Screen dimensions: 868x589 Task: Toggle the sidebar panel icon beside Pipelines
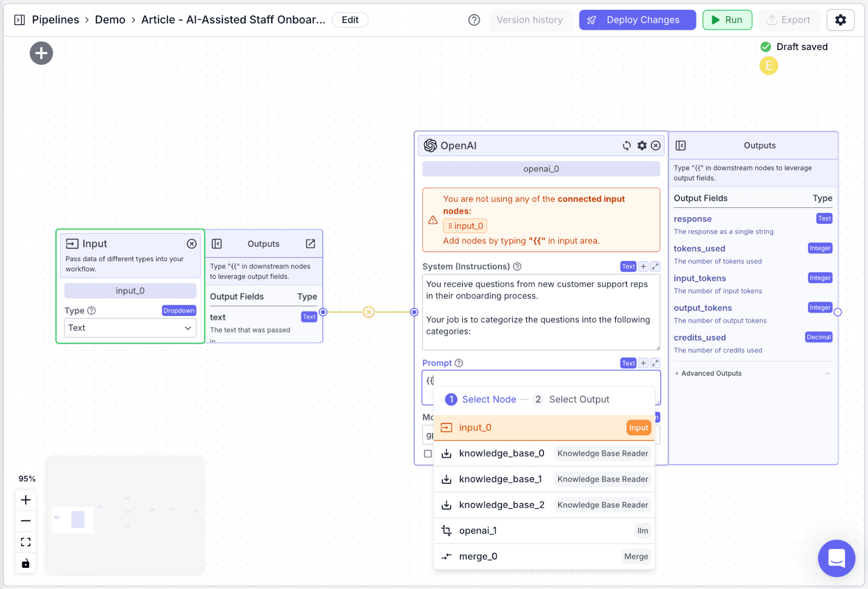[20, 20]
